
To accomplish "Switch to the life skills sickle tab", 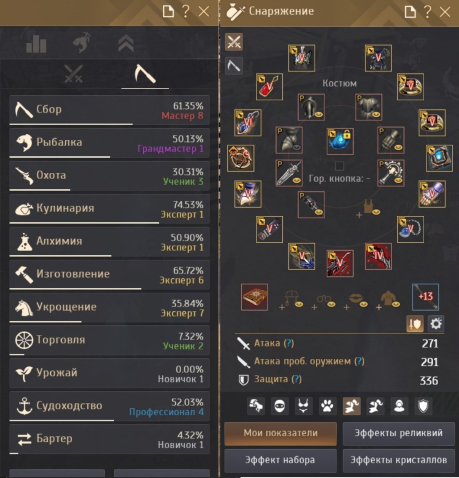I will tap(145, 75).
